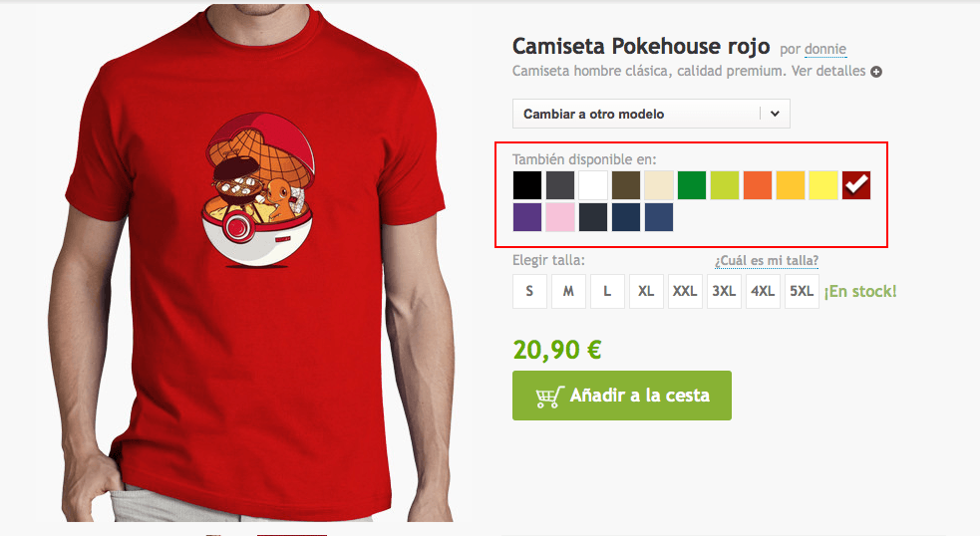This screenshot has height=536, width=980.
Task: Choose size 5XL
Action: (802, 291)
